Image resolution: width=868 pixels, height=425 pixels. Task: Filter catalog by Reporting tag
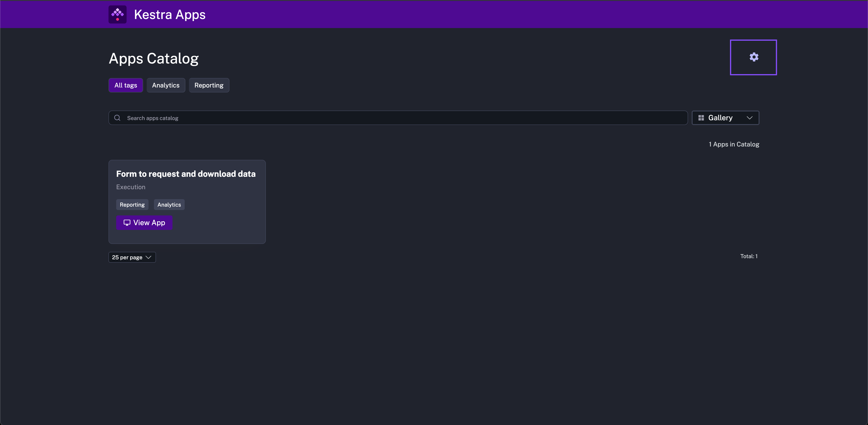209,85
